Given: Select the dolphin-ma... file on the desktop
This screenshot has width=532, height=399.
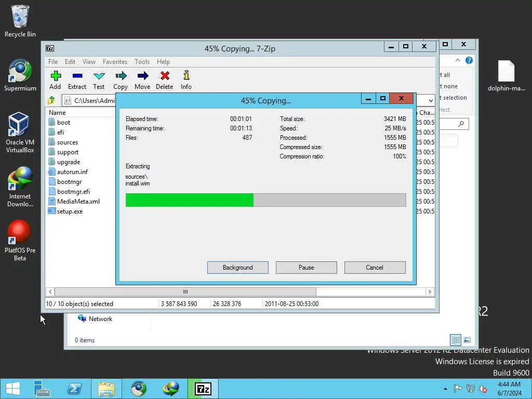Looking at the screenshot, I should [506, 76].
